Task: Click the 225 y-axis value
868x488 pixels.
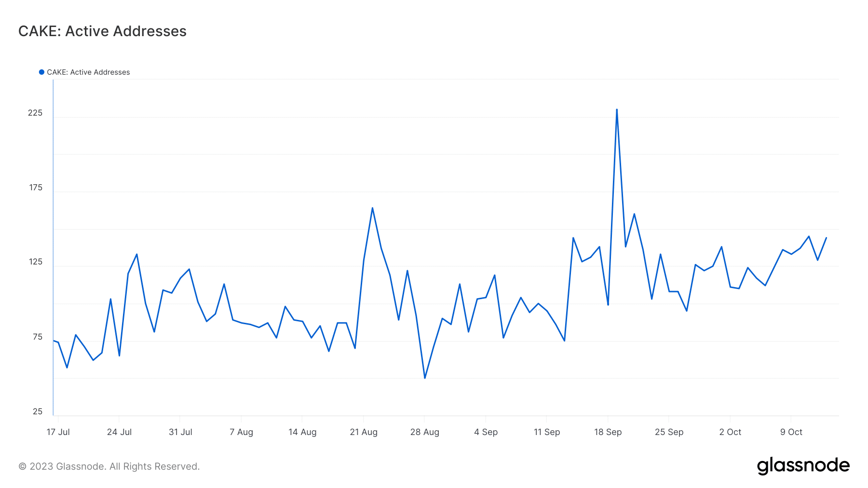Action: click(x=35, y=113)
